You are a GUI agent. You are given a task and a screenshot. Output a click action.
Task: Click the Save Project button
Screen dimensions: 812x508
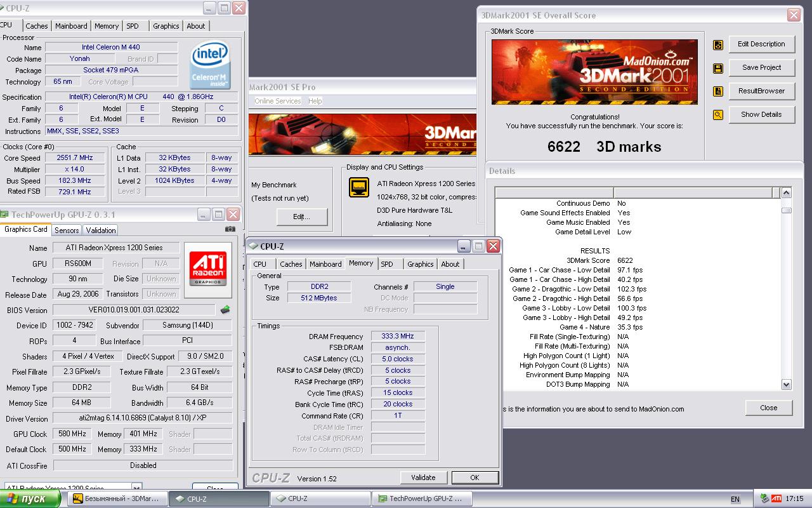[761, 68]
